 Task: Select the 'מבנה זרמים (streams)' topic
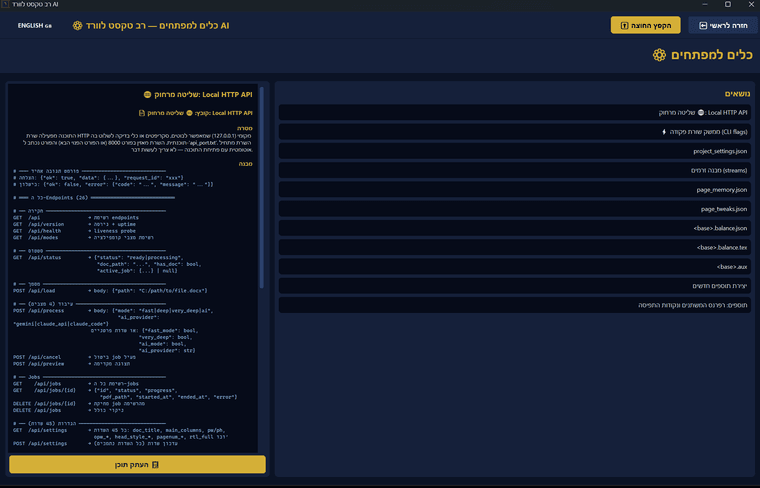(514, 170)
